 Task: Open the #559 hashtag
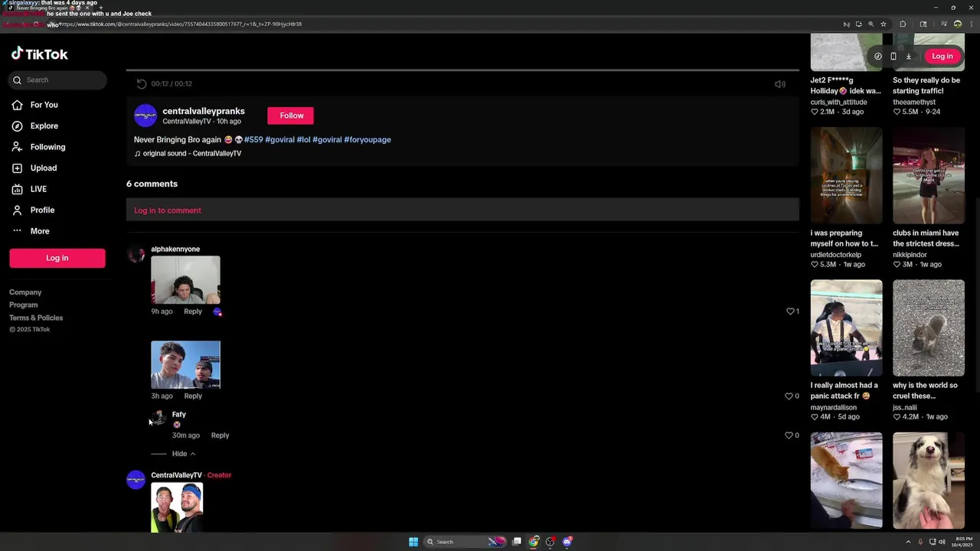(x=253, y=140)
